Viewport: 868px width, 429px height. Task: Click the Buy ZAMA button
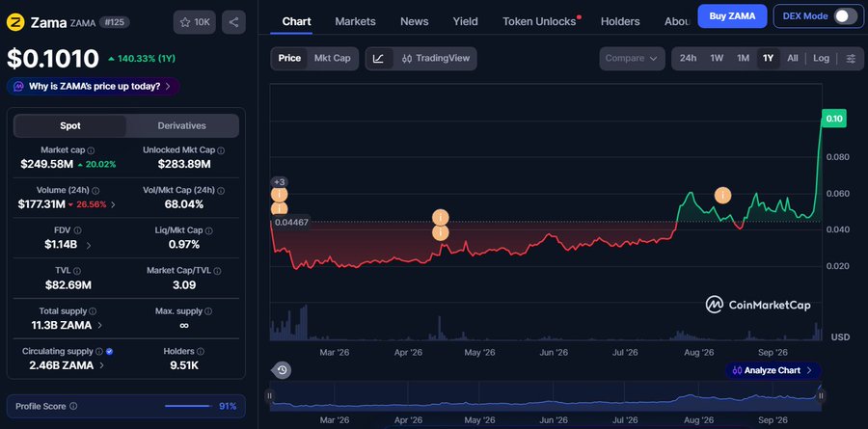point(732,16)
